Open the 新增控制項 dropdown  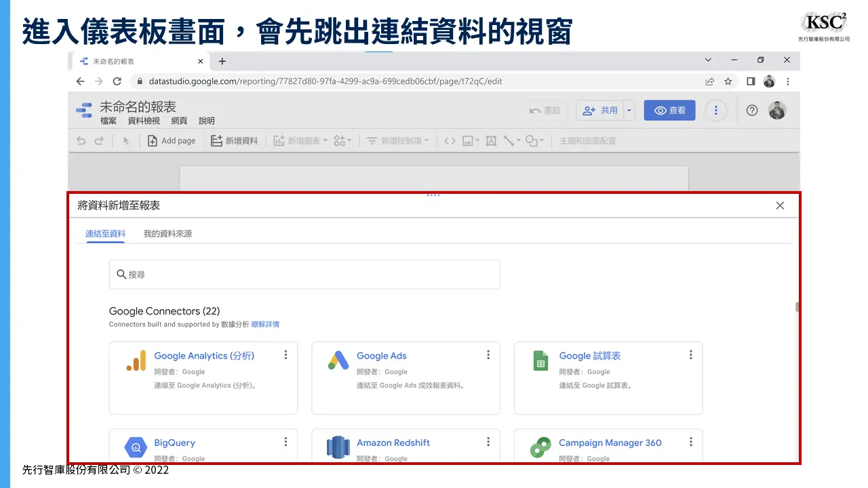click(x=397, y=141)
